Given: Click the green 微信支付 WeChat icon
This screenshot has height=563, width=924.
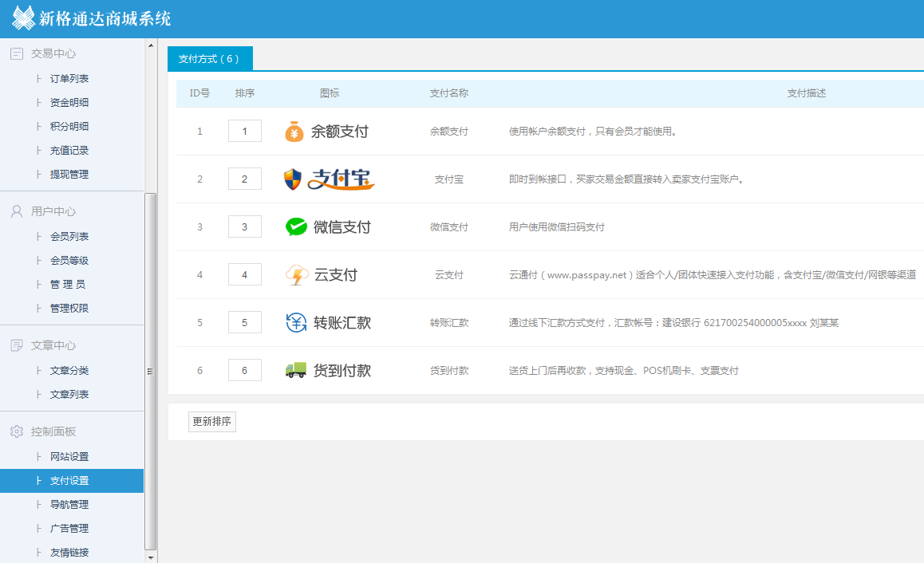Looking at the screenshot, I should [x=296, y=227].
